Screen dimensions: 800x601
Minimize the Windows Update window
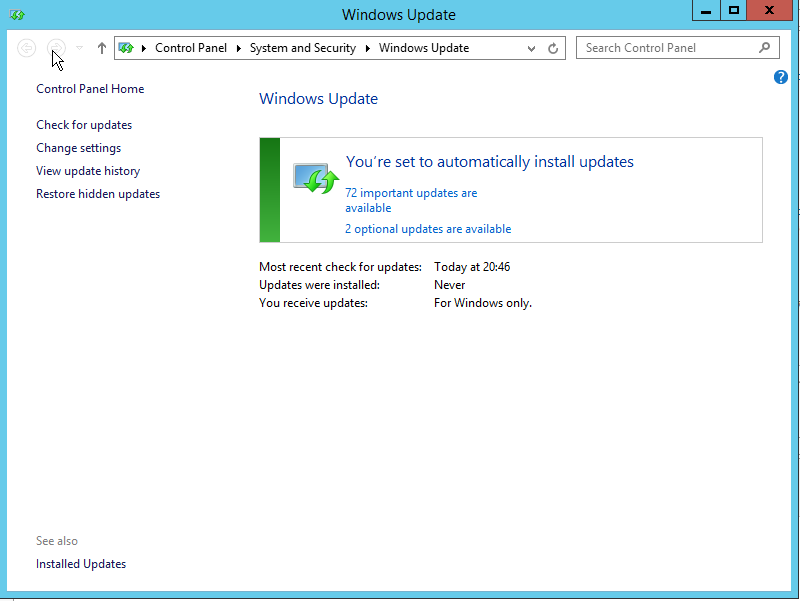706,11
